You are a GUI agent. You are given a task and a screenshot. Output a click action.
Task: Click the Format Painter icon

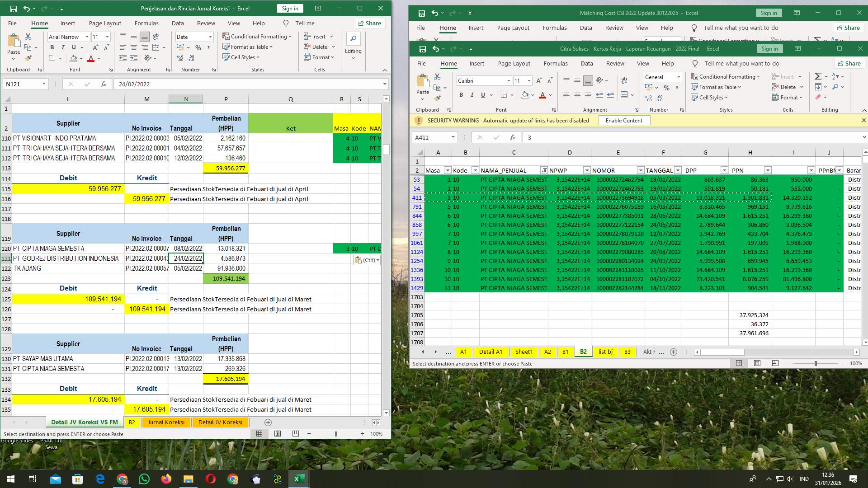click(28, 58)
